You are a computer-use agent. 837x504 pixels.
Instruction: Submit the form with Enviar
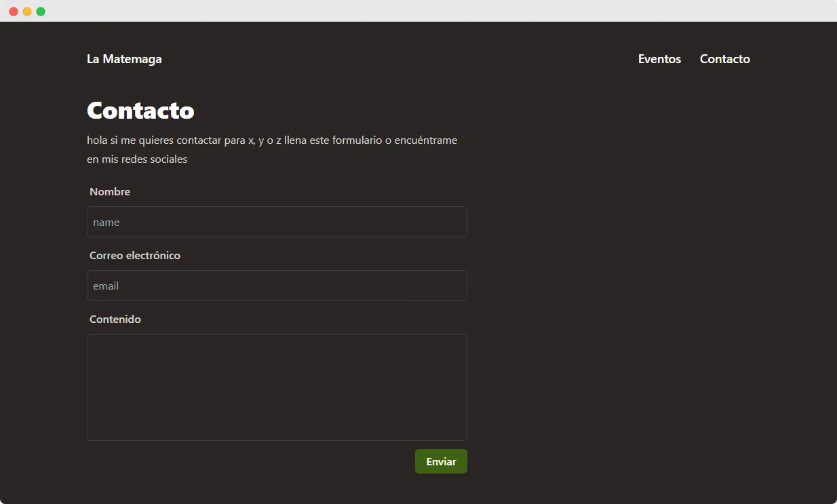pos(441,461)
